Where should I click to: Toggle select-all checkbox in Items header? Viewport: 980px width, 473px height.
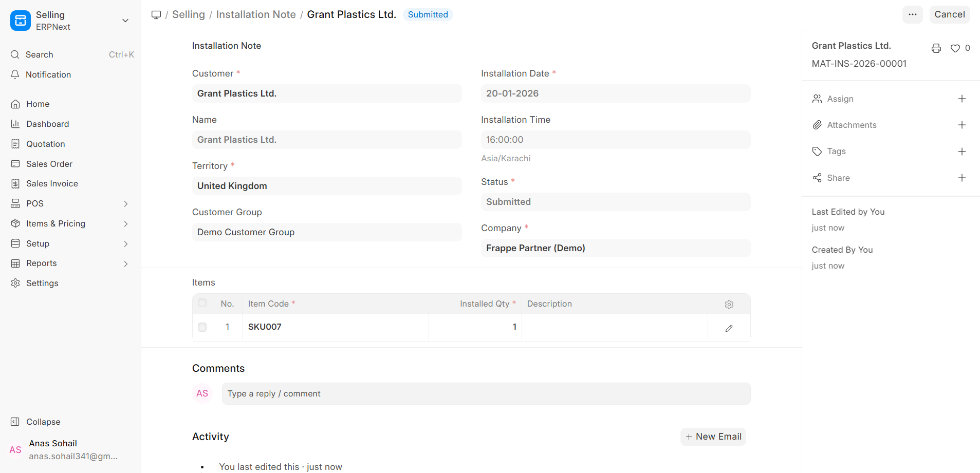tap(202, 303)
